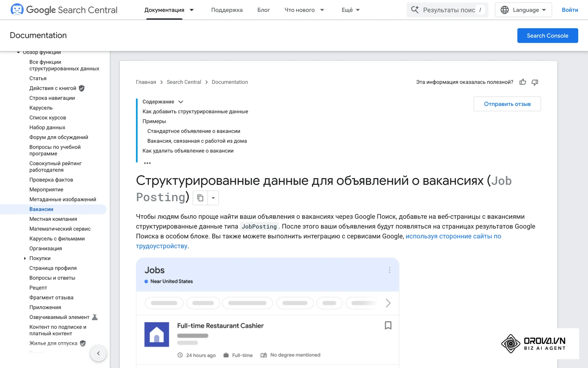Open Местная компания in the sidebar
588x368 pixels.
[x=53, y=219]
